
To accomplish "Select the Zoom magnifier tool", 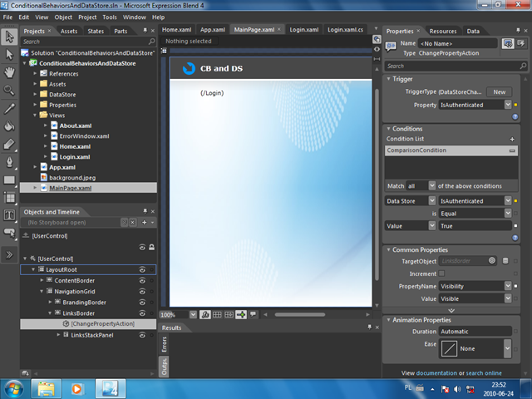I will [9, 90].
